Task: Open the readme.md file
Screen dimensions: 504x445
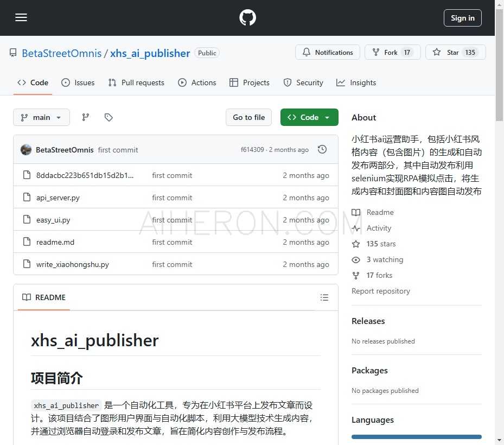Action: (x=55, y=242)
